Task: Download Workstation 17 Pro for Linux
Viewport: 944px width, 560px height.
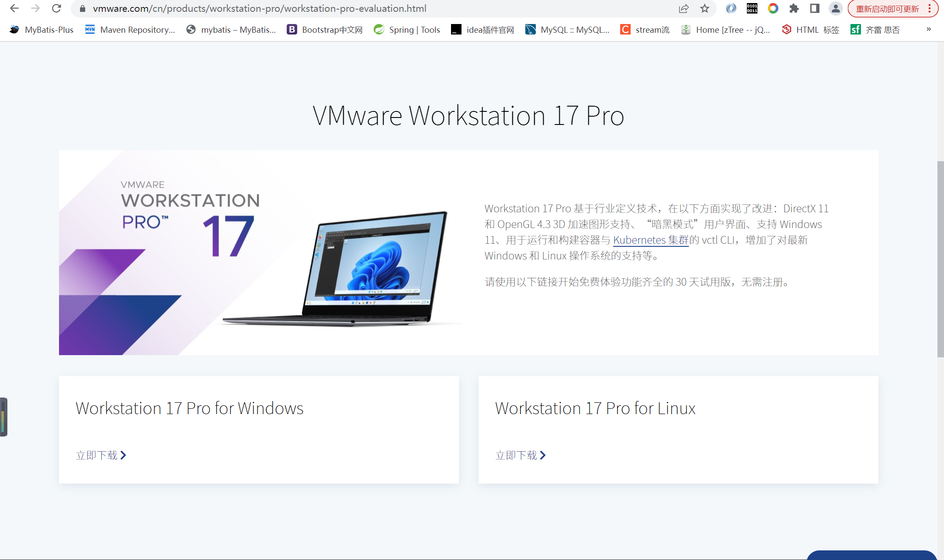Action: coord(521,455)
